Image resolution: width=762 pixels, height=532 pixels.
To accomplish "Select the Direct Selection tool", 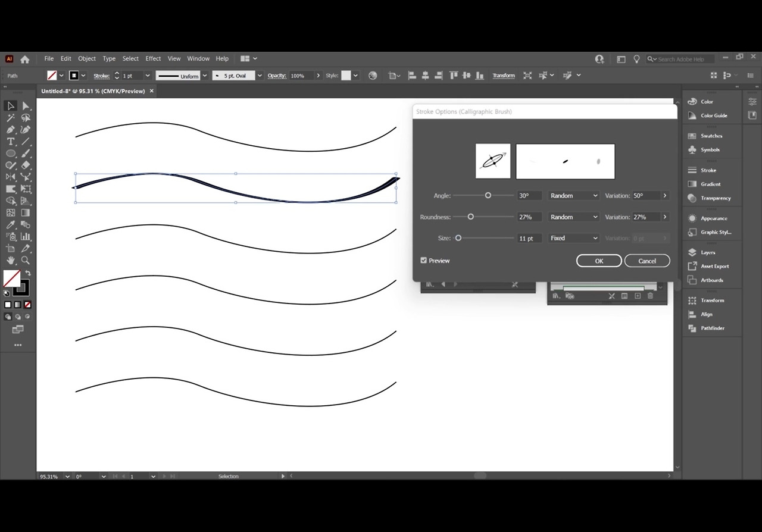I will (26, 106).
